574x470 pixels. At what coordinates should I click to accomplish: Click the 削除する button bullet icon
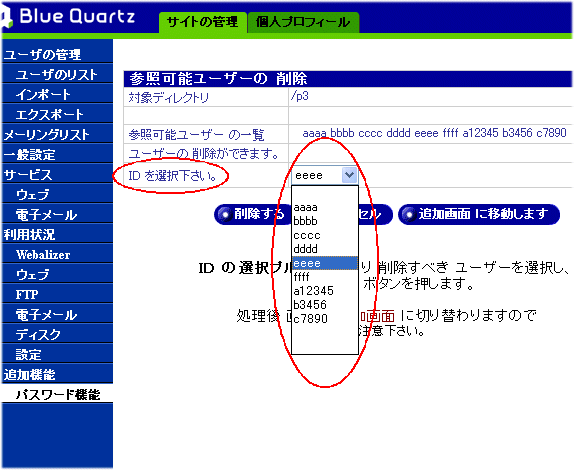[225, 214]
